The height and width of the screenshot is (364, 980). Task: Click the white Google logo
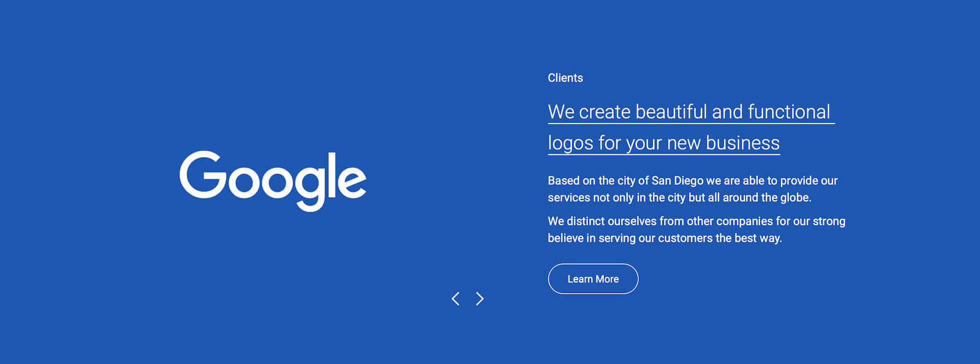click(273, 180)
